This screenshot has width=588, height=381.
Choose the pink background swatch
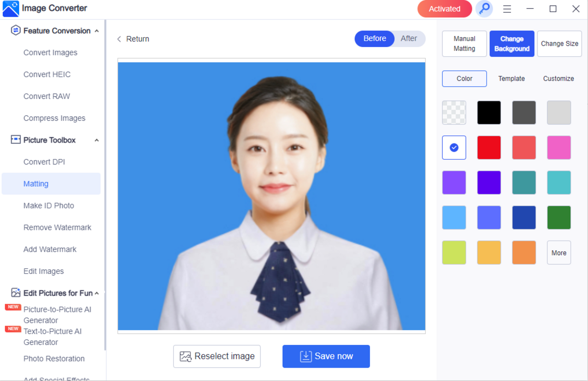click(559, 148)
